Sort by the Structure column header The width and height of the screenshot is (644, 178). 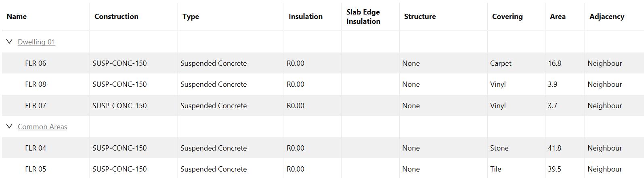[x=420, y=17]
